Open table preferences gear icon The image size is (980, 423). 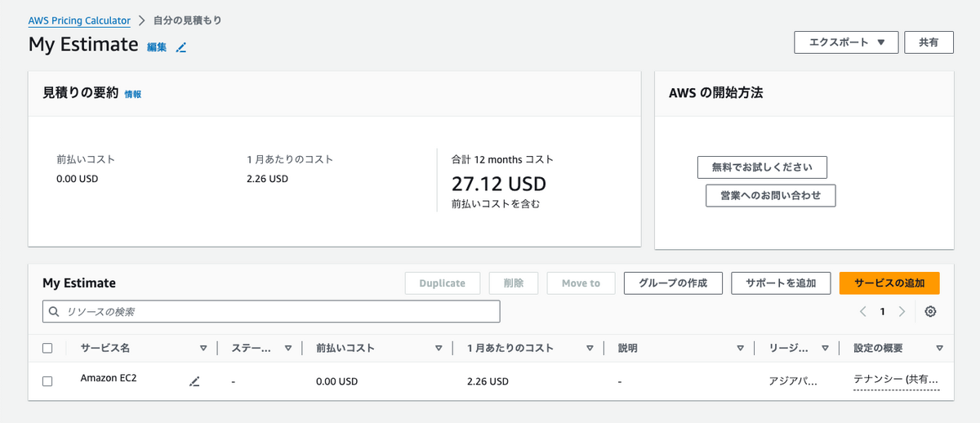[x=930, y=311]
